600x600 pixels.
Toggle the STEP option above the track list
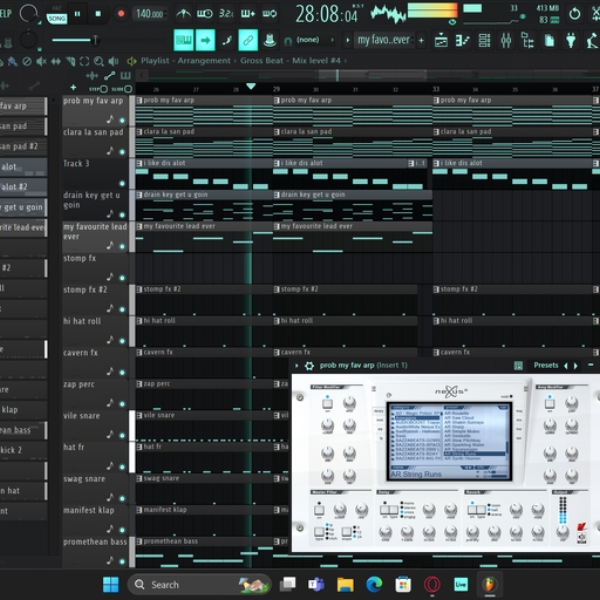point(99,89)
